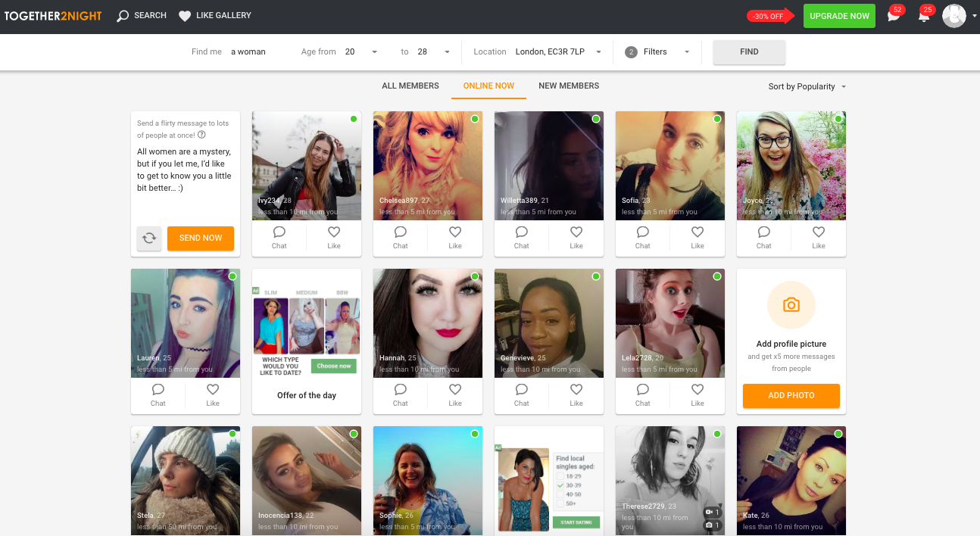The image size is (980, 536).
Task: Click the Search magnifier icon
Action: click(x=121, y=15)
